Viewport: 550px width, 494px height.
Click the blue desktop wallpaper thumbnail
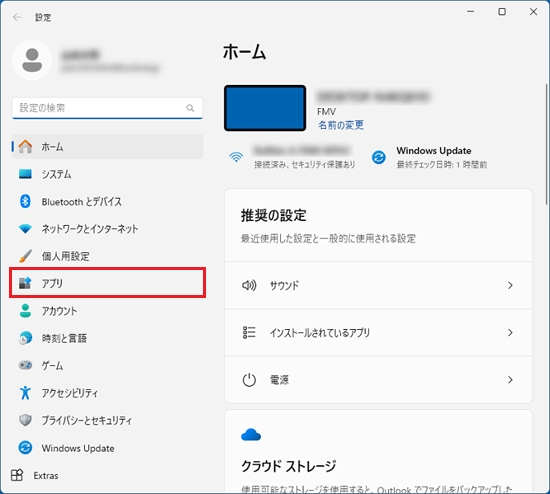point(265,108)
